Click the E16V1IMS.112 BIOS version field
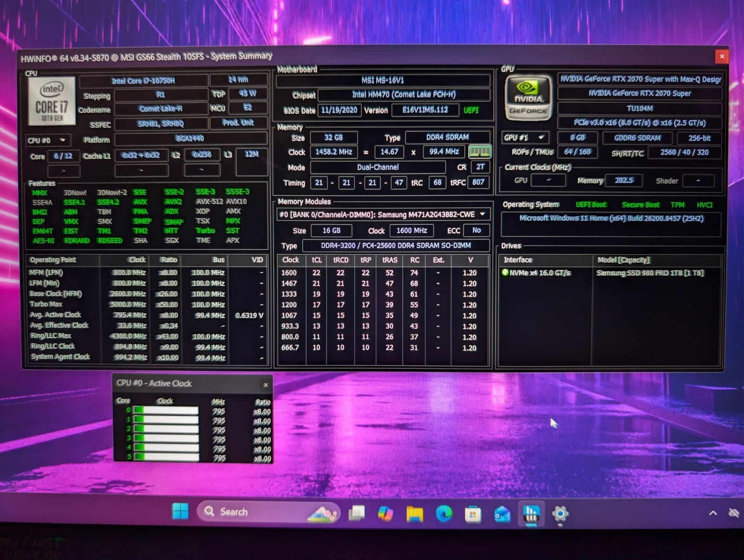 (x=425, y=110)
